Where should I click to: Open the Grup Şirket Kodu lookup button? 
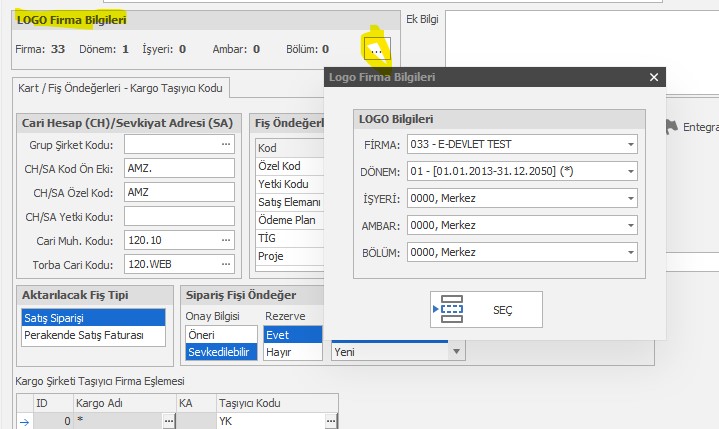(226, 145)
